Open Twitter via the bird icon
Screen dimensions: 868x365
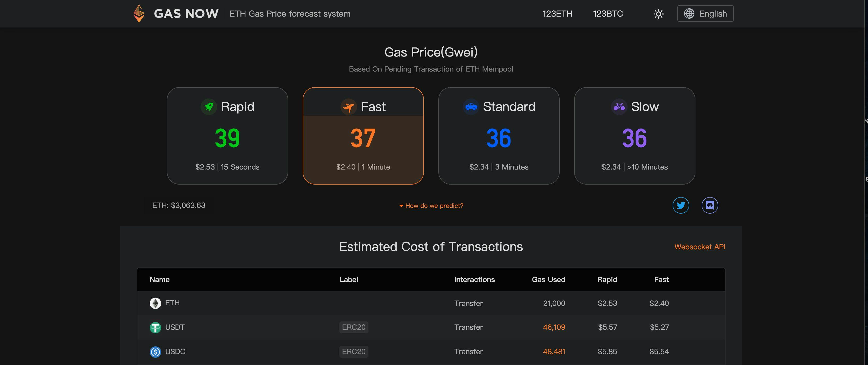[681, 205]
